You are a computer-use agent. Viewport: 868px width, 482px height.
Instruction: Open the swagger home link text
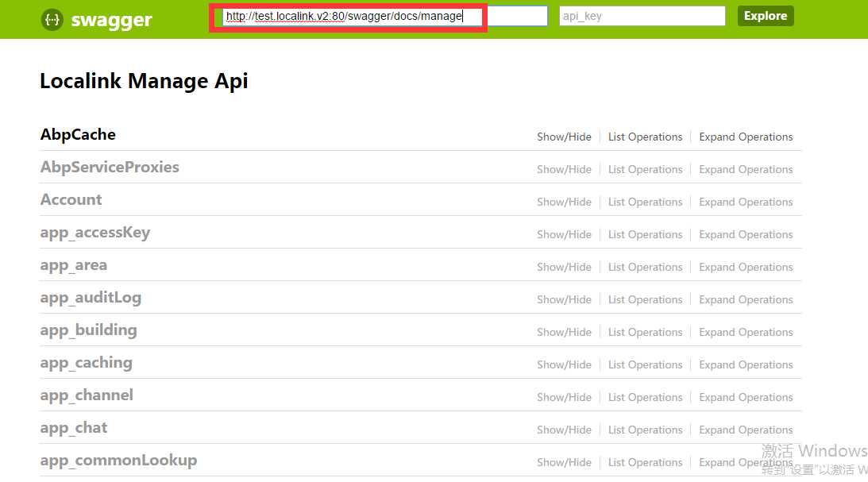click(x=111, y=20)
